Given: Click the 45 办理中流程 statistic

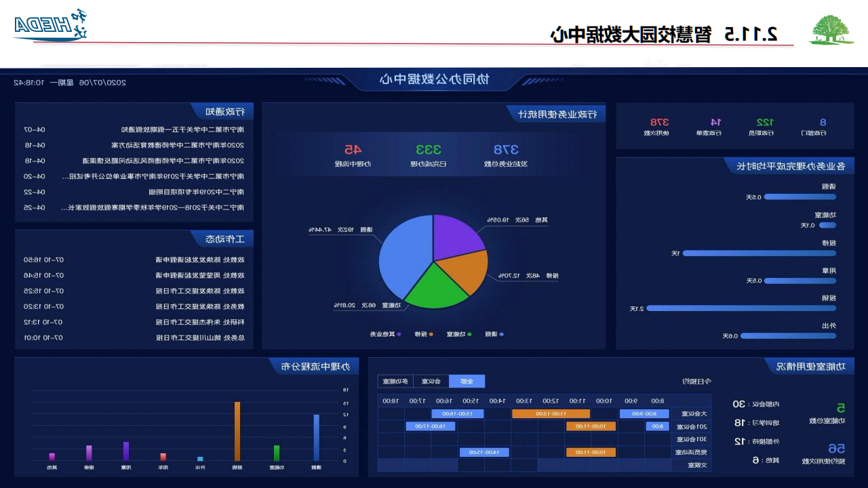Looking at the screenshot, I should click(353, 155).
